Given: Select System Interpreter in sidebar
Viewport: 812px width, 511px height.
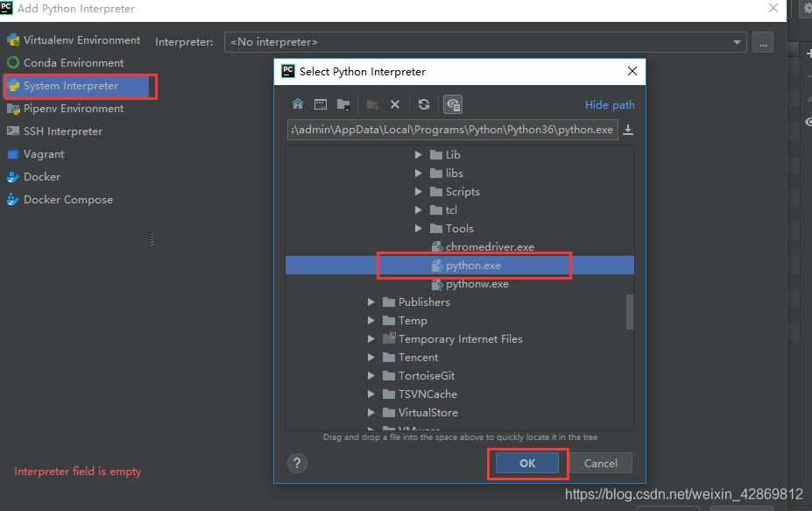Looking at the screenshot, I should 76,86.
